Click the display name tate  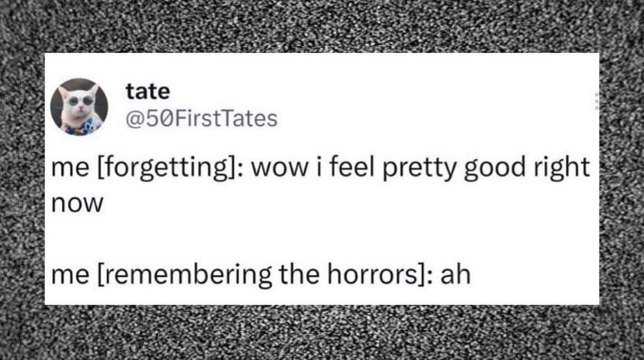pyautogui.click(x=148, y=91)
